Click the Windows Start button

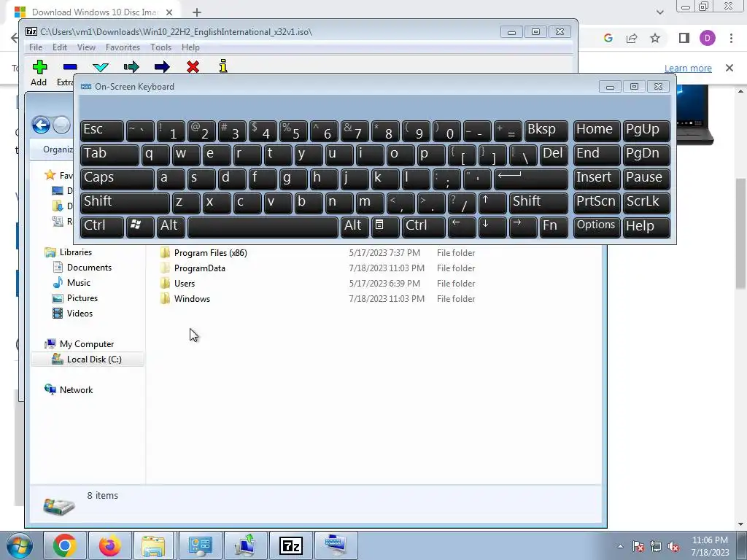pos(20,545)
